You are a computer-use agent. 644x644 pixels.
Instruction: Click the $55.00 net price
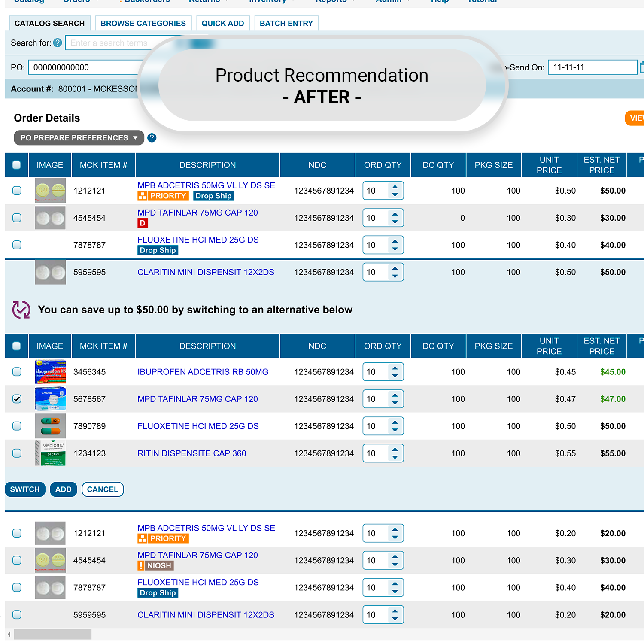point(613,453)
